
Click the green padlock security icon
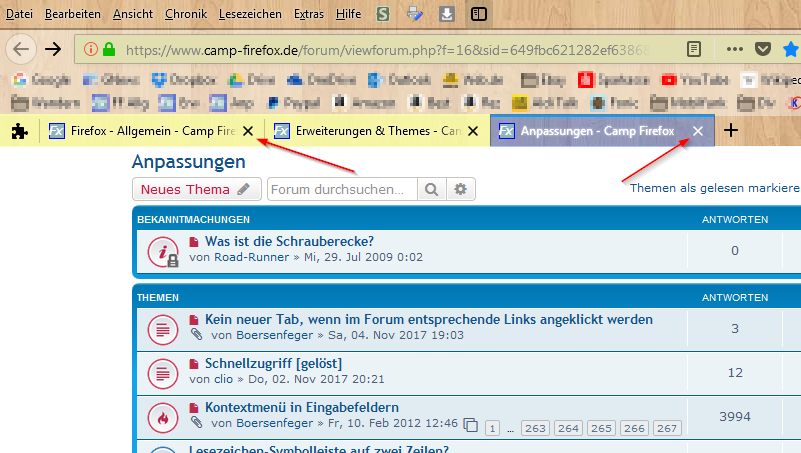109,49
